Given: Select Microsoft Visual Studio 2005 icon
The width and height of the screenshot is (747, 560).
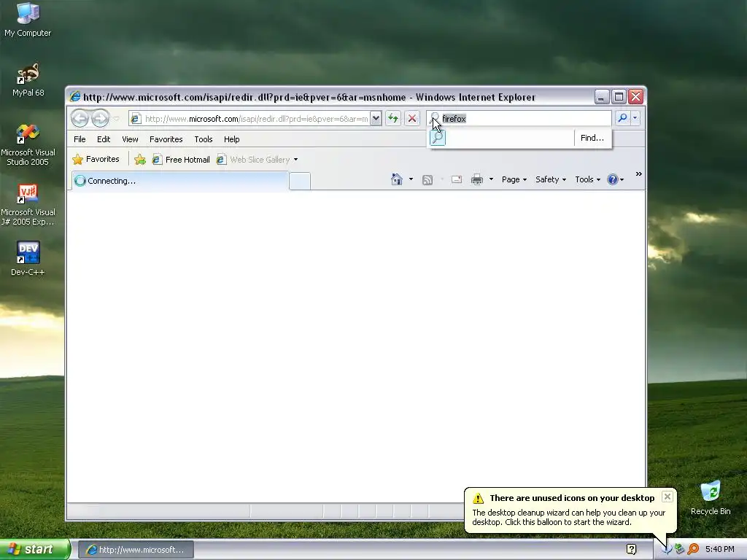Looking at the screenshot, I should click(x=28, y=145).
